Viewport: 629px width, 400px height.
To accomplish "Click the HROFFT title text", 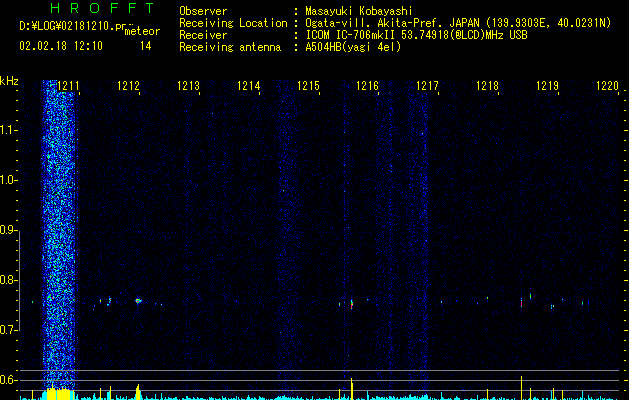I will pos(102,8).
